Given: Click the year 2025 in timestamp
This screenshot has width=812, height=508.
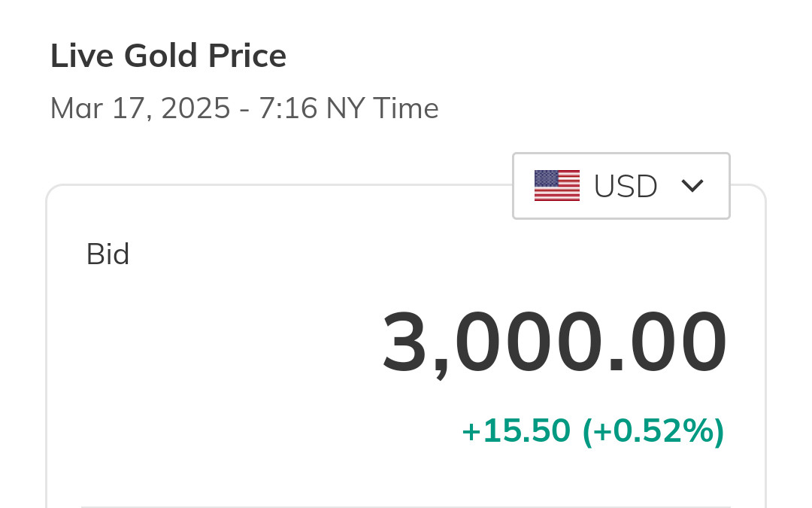Looking at the screenshot, I should (195, 109).
